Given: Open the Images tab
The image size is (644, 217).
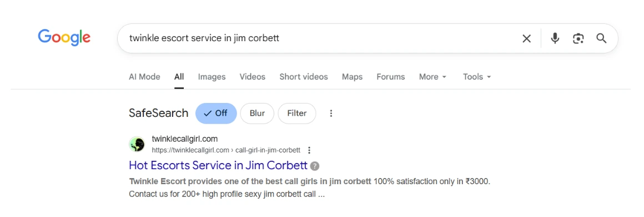Looking at the screenshot, I should tap(212, 77).
